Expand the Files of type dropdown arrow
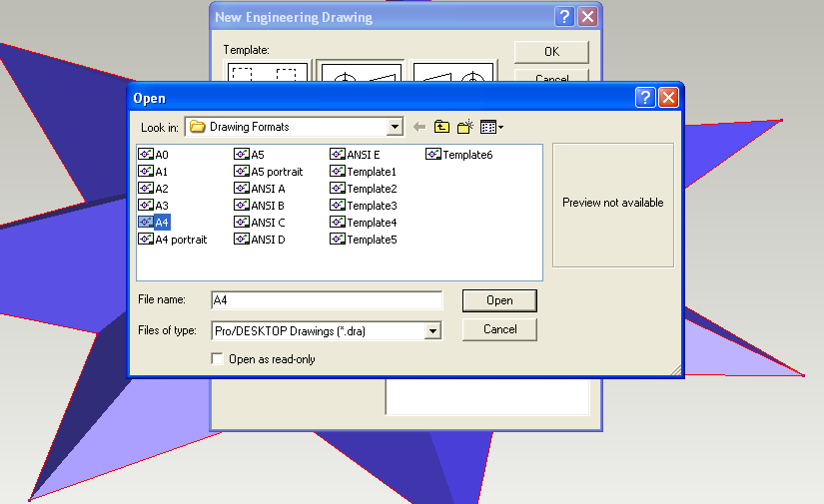This screenshot has height=504, width=824. [x=432, y=330]
